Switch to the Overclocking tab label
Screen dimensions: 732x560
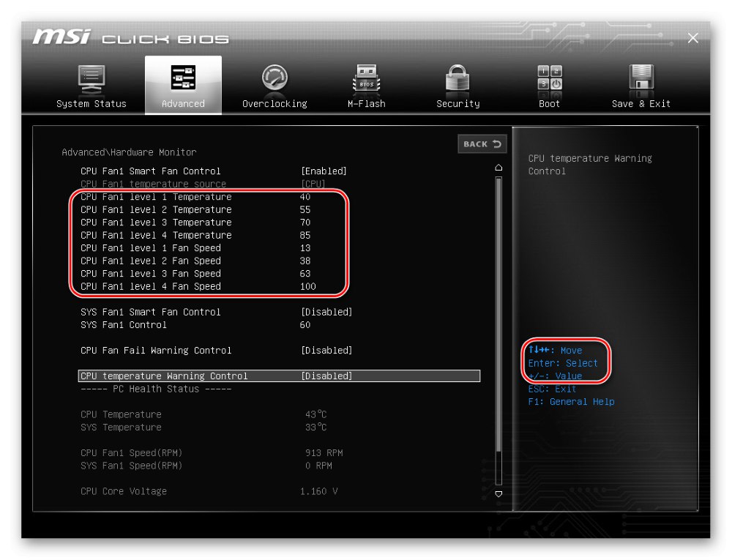click(274, 104)
